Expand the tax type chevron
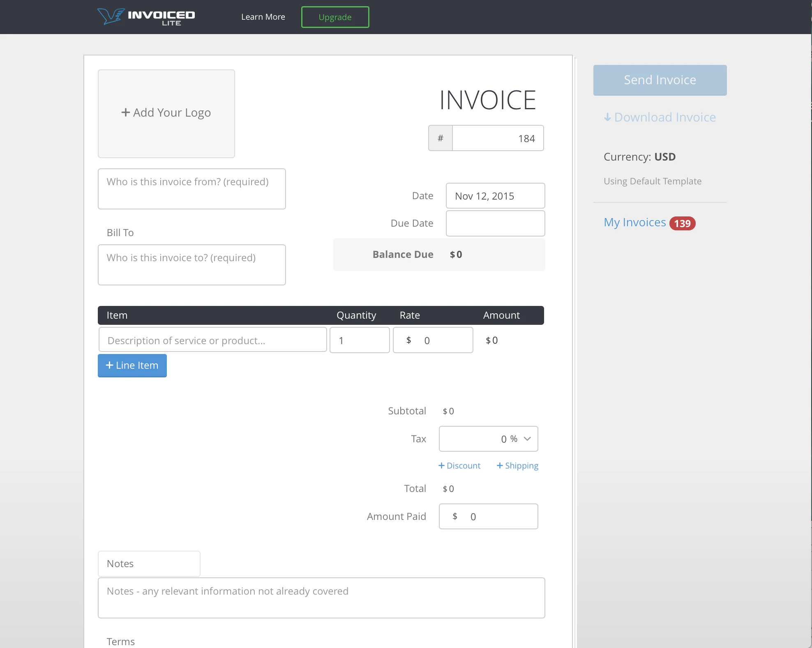The image size is (812, 648). click(528, 439)
